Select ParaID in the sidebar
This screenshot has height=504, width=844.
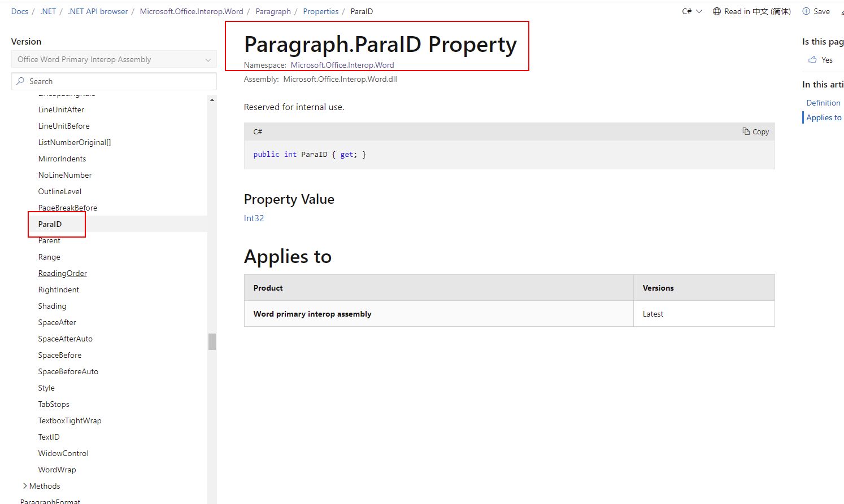point(50,224)
